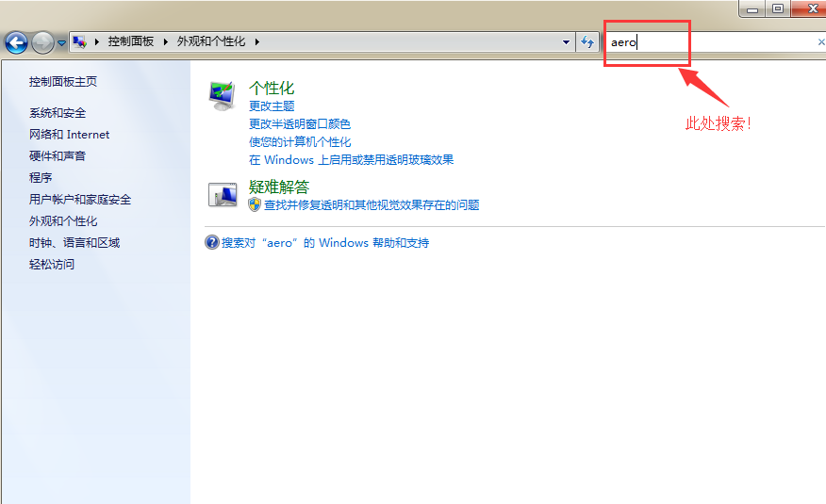Open 轻松访问 category
This screenshot has height=504, width=826.
(52, 264)
